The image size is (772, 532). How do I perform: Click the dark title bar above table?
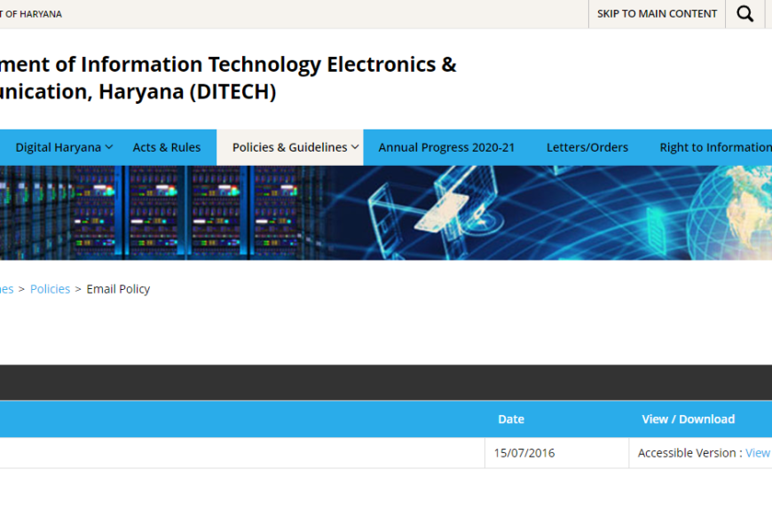coord(386,382)
